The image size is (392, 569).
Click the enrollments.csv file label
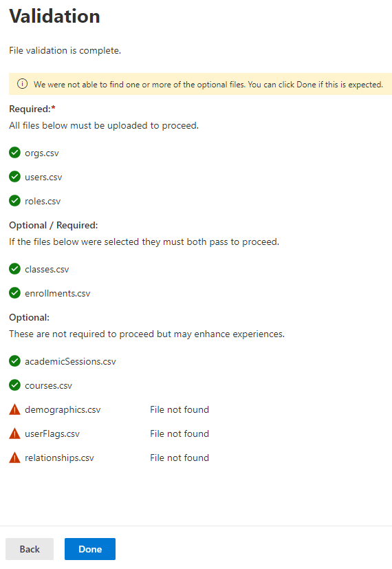(57, 293)
